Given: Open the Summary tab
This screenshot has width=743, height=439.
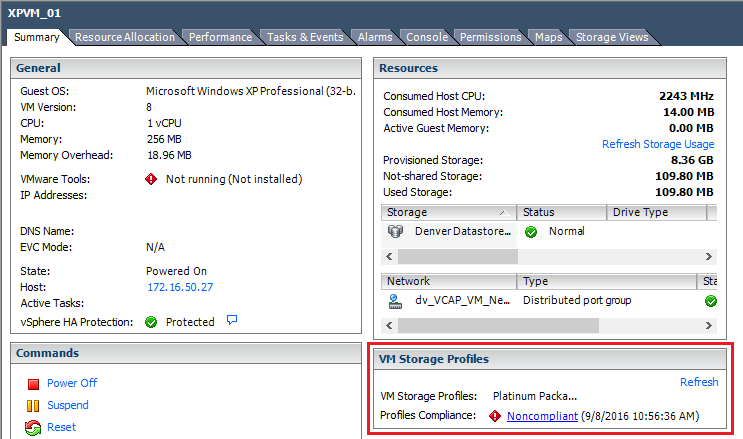Looking at the screenshot, I should tap(36, 37).
